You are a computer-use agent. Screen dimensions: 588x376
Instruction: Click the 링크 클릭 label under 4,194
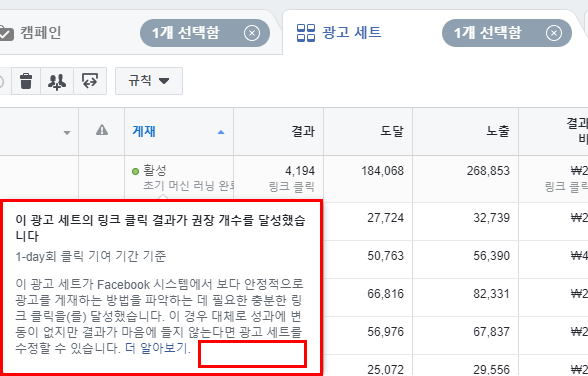[x=292, y=186]
